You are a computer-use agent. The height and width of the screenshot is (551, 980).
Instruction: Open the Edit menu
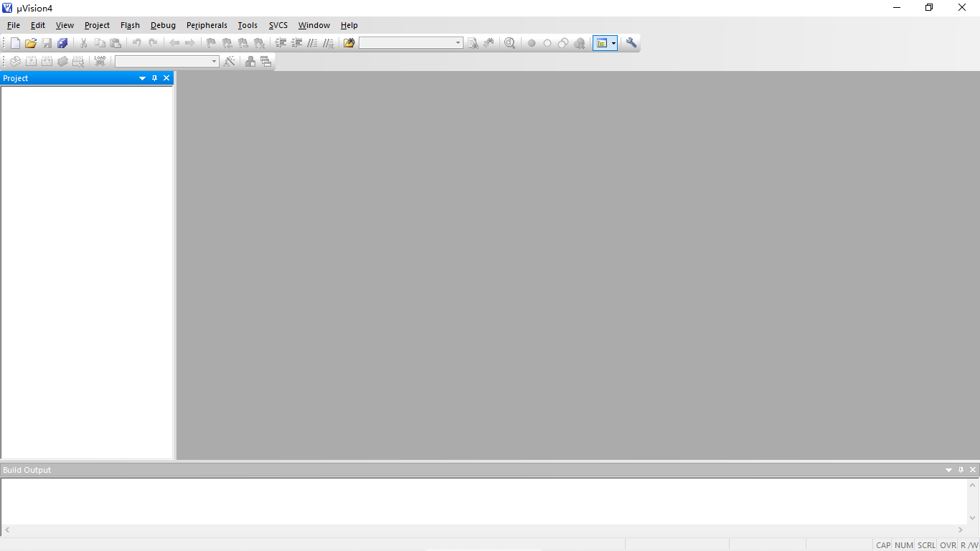click(38, 25)
